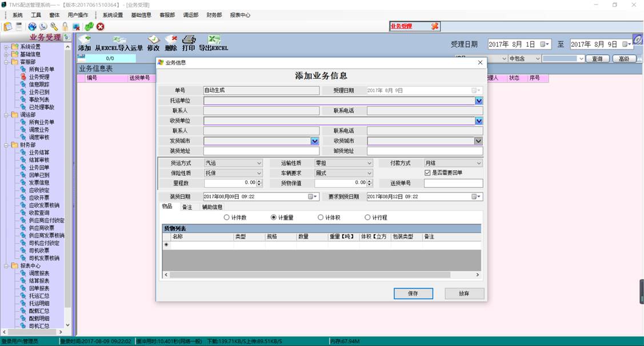Click the globe icon in top toolbar
644x346 pixels.
(32, 27)
